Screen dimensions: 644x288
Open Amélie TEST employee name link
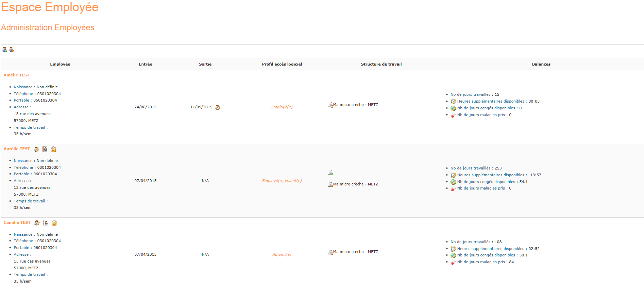tap(16, 75)
